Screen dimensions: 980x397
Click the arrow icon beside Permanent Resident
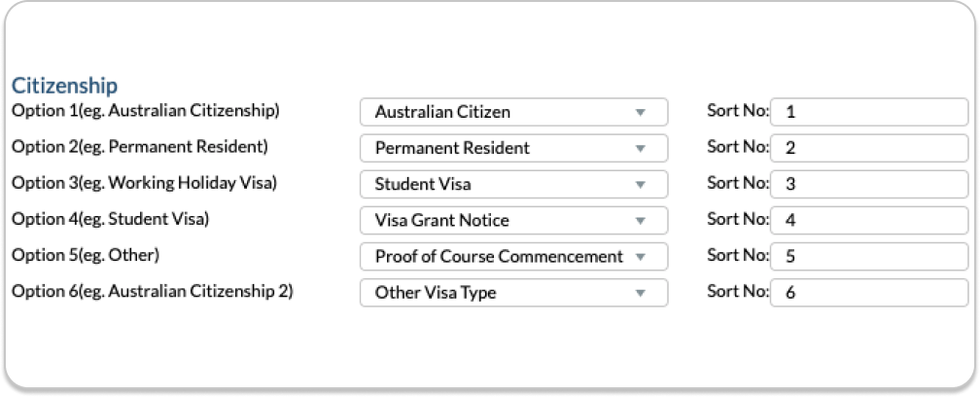(640, 148)
